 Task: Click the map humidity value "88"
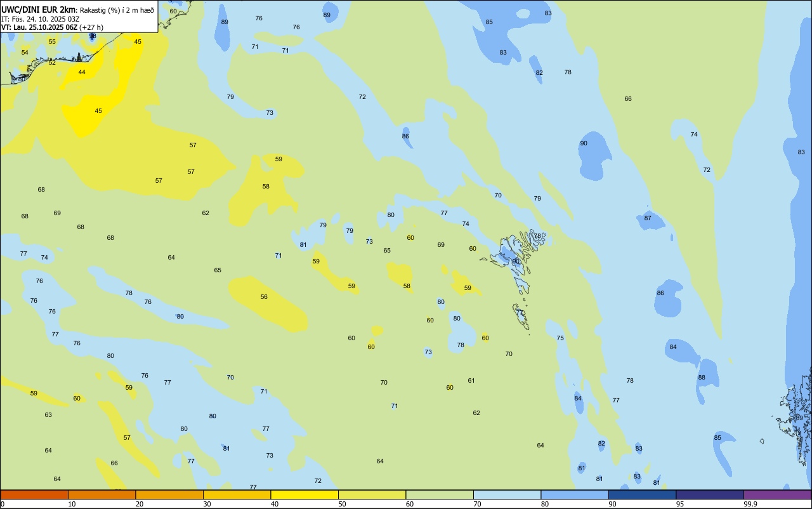pyautogui.click(x=702, y=377)
